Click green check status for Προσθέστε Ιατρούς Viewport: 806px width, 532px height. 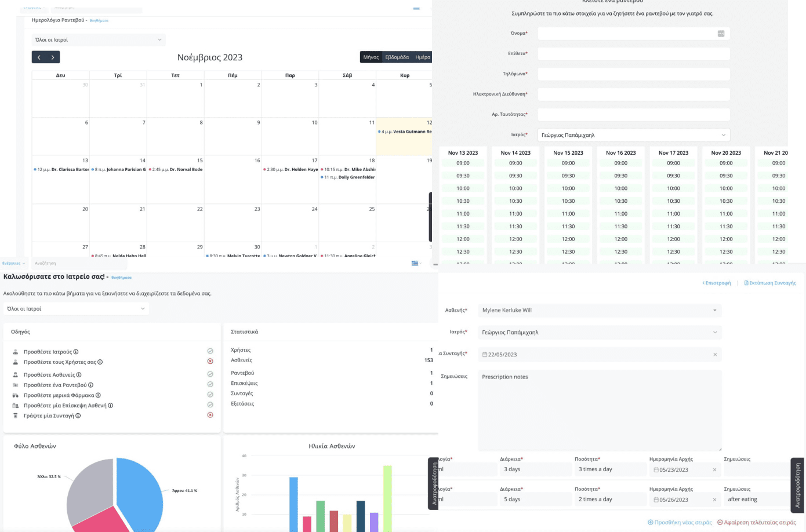click(x=210, y=351)
